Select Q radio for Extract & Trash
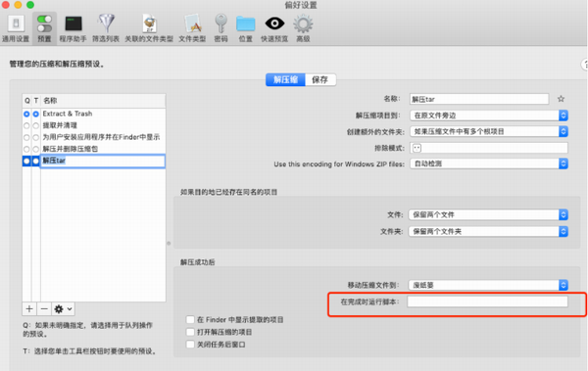 [x=26, y=114]
